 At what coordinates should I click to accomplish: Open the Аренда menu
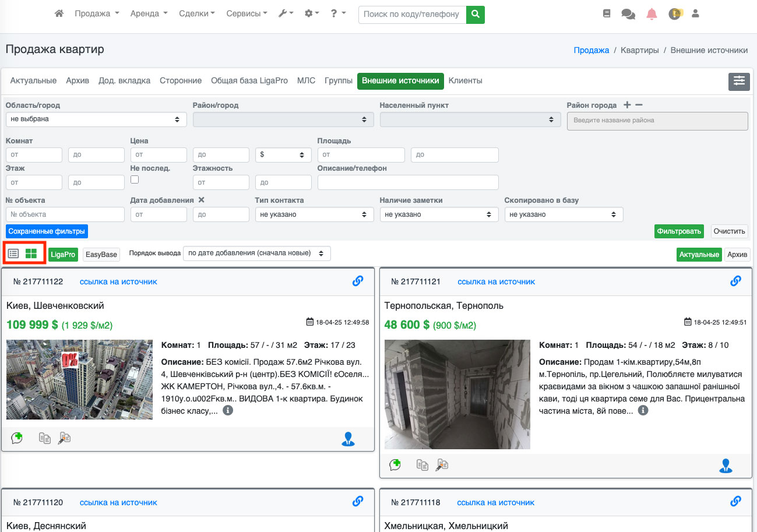point(149,13)
